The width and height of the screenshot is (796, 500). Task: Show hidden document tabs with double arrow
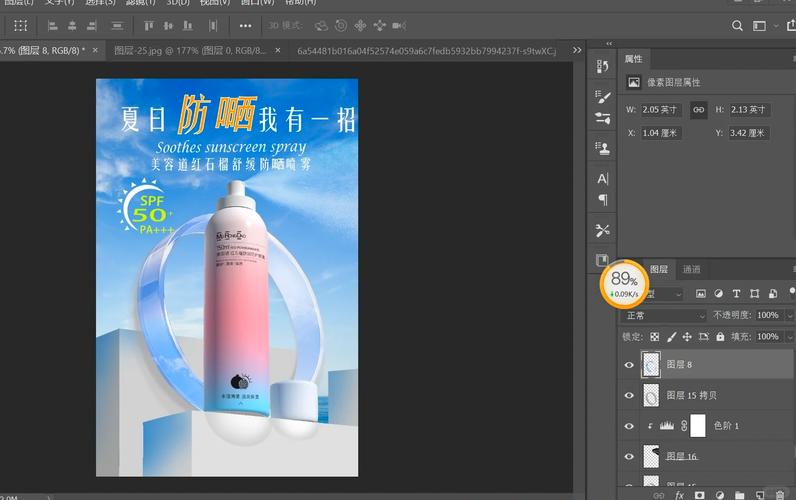(x=577, y=49)
